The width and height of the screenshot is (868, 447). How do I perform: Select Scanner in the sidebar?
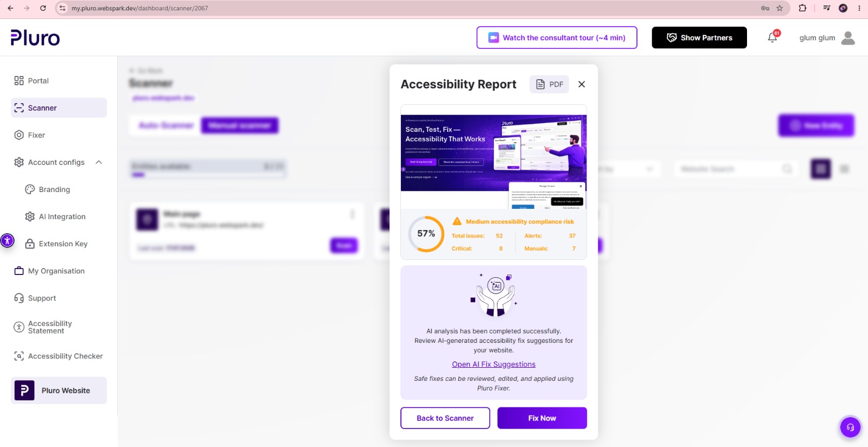point(59,108)
